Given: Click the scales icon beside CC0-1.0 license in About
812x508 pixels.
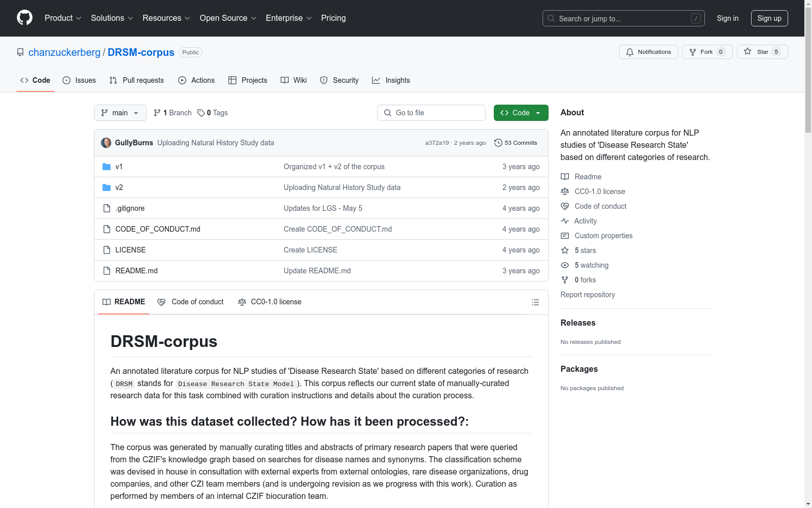Looking at the screenshot, I should 565,192.
